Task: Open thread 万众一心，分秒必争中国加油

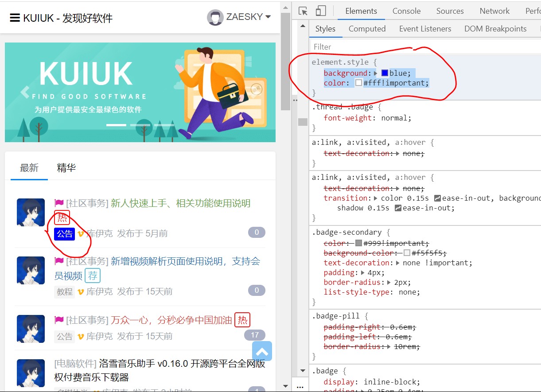Action: pyautogui.click(x=171, y=320)
